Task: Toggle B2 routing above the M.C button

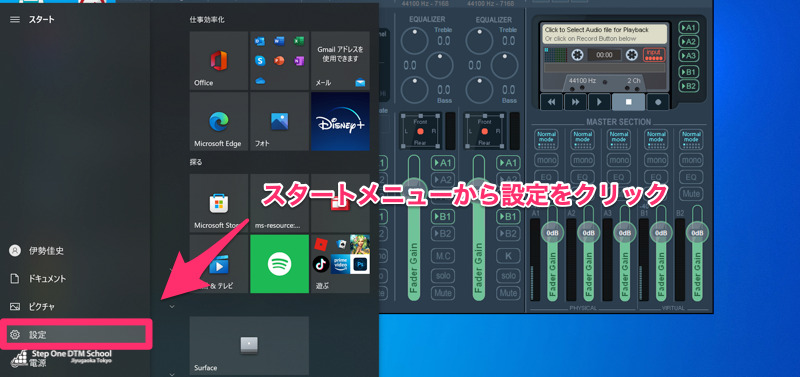Action: point(443,234)
